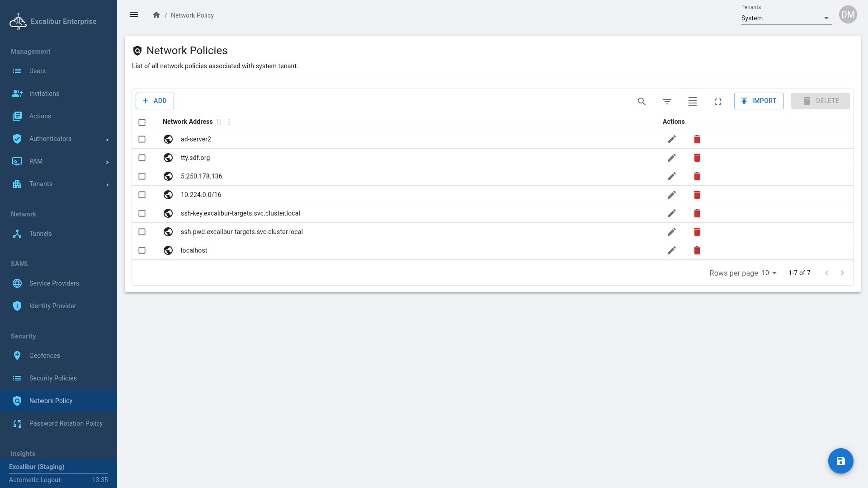Viewport: 868px width, 488px height.
Task: Click the ADD button
Action: [x=155, y=101]
